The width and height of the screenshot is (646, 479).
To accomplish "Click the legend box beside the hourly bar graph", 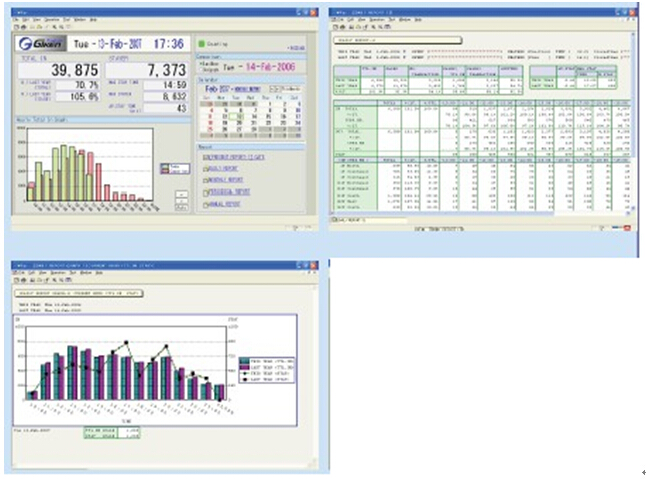I will pyautogui.click(x=175, y=168).
